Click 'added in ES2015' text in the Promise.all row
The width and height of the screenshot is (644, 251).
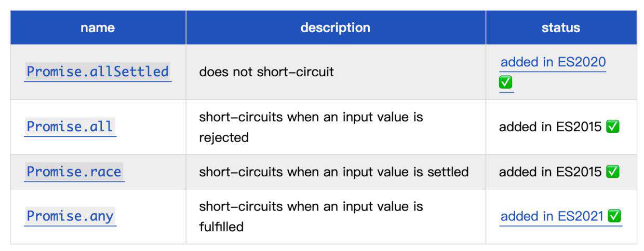point(551,127)
